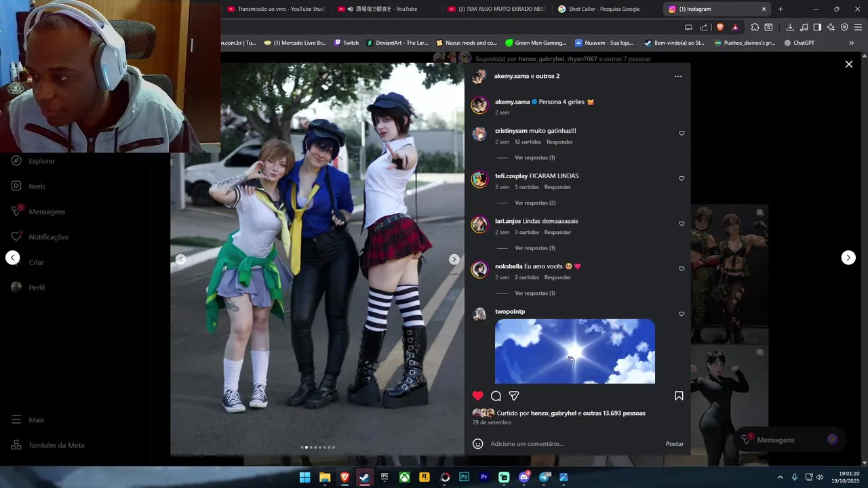Open Também da Meta in the sidebar
The height and width of the screenshot is (488, 868).
coord(48,445)
